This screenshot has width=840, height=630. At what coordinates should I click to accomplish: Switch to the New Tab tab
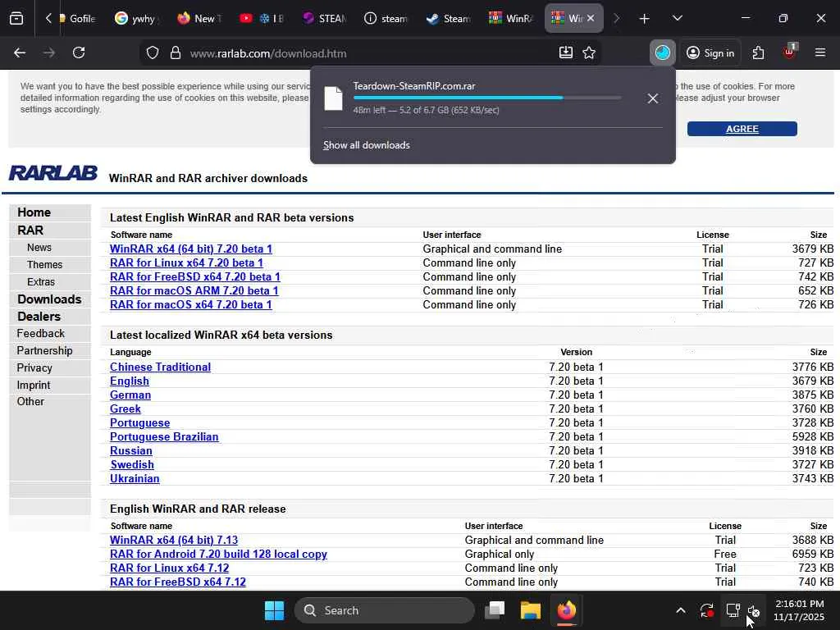tap(200, 19)
